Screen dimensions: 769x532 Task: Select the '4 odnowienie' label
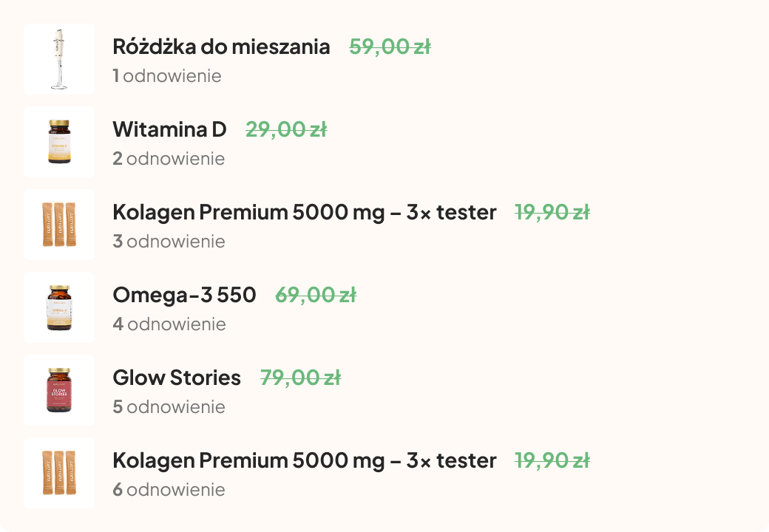click(169, 324)
